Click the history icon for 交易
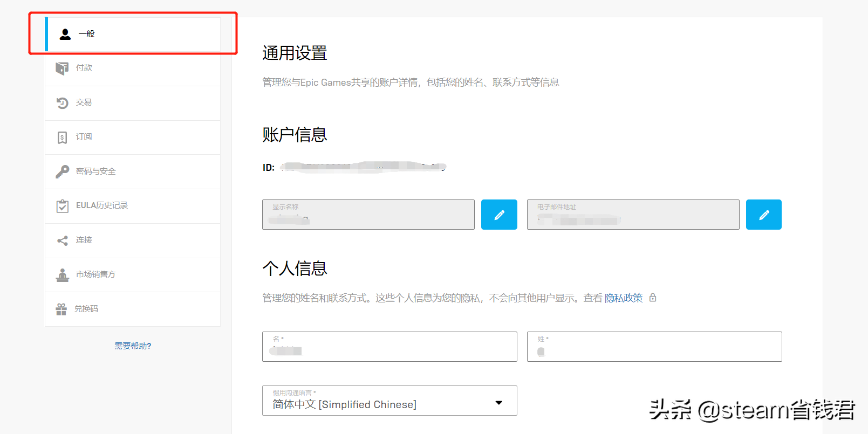 [62, 102]
